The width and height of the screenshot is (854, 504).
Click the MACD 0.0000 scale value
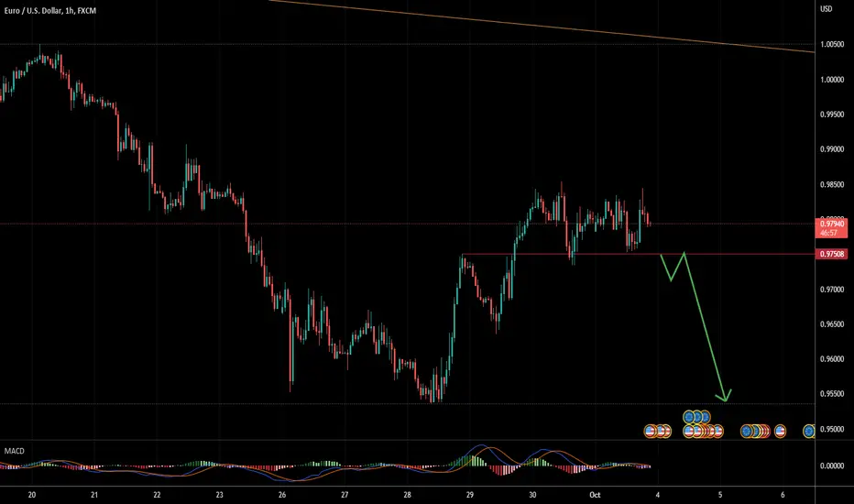coord(832,466)
